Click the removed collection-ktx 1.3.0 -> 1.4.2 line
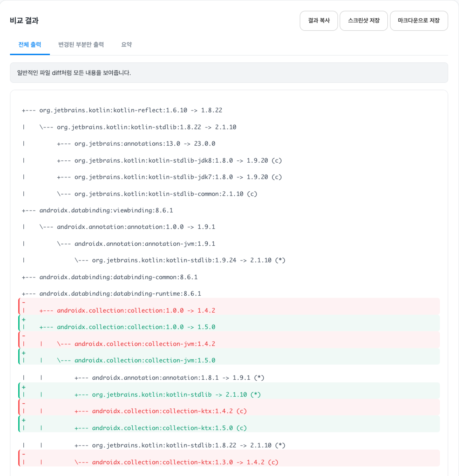The width and height of the screenshot is (459, 476). click(185, 462)
